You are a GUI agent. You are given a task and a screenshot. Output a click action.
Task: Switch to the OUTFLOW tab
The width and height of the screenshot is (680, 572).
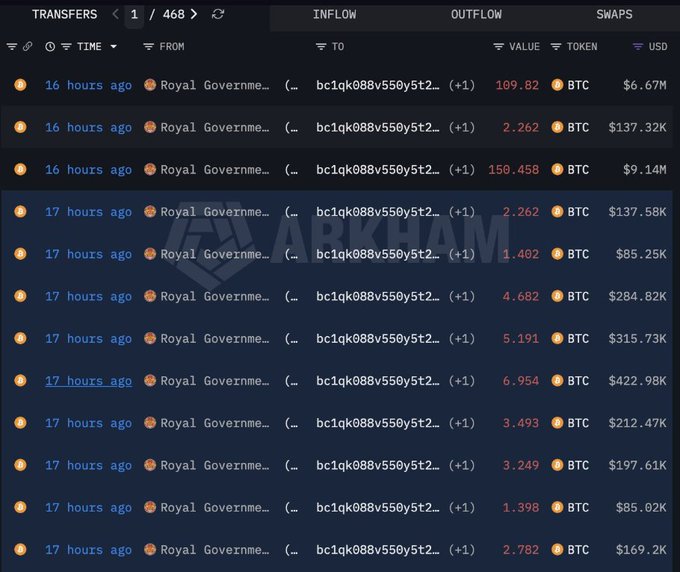click(476, 15)
